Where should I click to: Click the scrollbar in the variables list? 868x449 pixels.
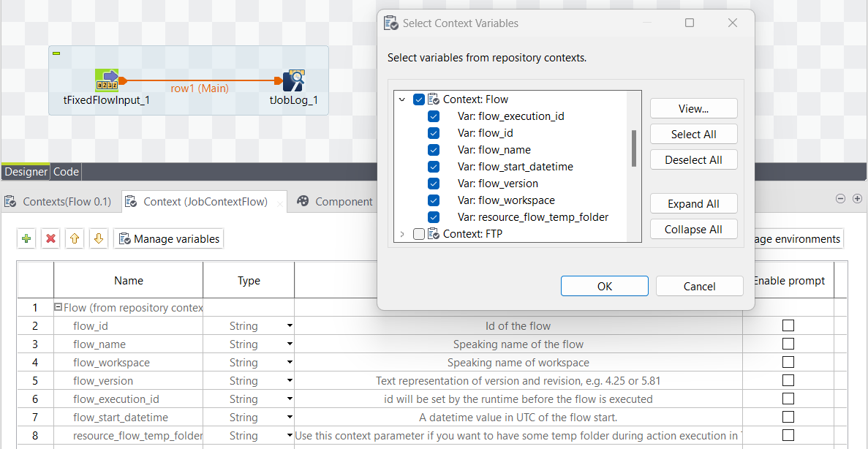[634, 146]
